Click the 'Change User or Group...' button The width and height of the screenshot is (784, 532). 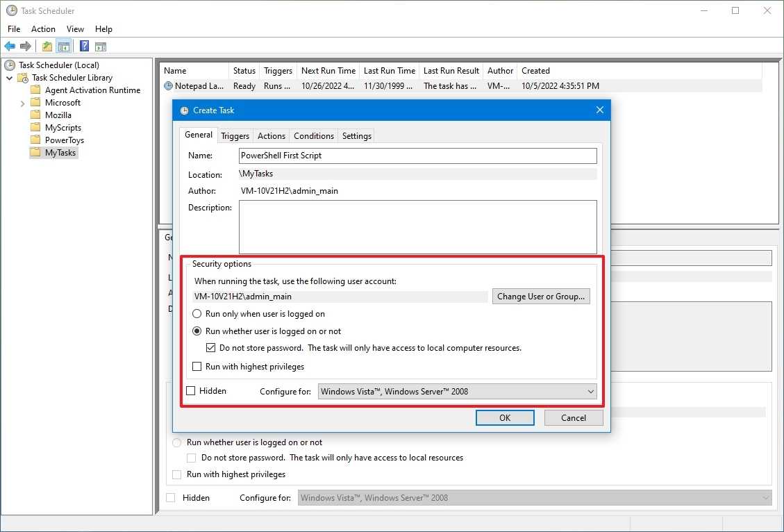541,297
